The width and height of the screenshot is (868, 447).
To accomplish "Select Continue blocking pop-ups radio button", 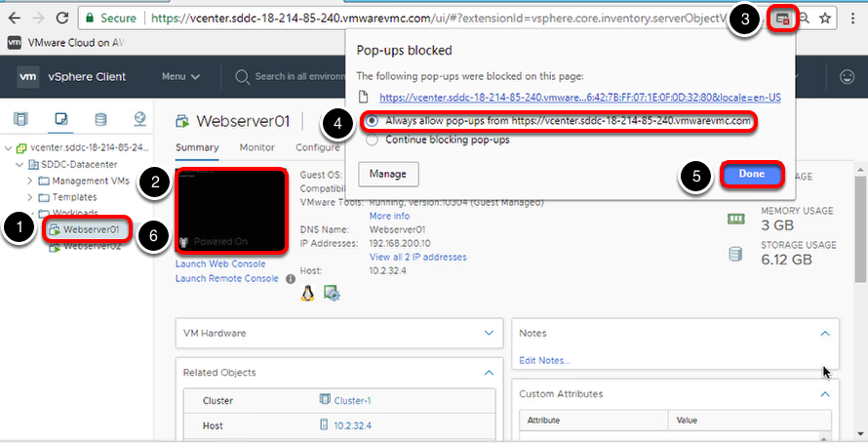I will [x=372, y=140].
